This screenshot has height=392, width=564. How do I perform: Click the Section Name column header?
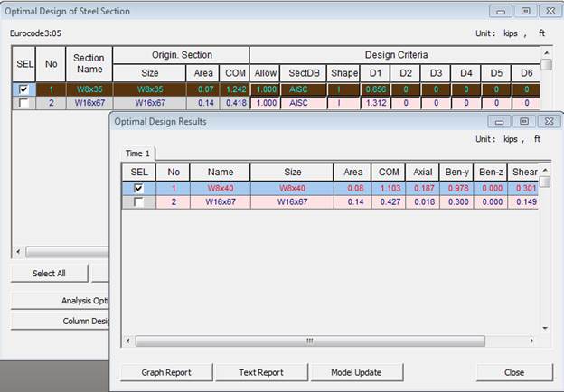click(89, 64)
